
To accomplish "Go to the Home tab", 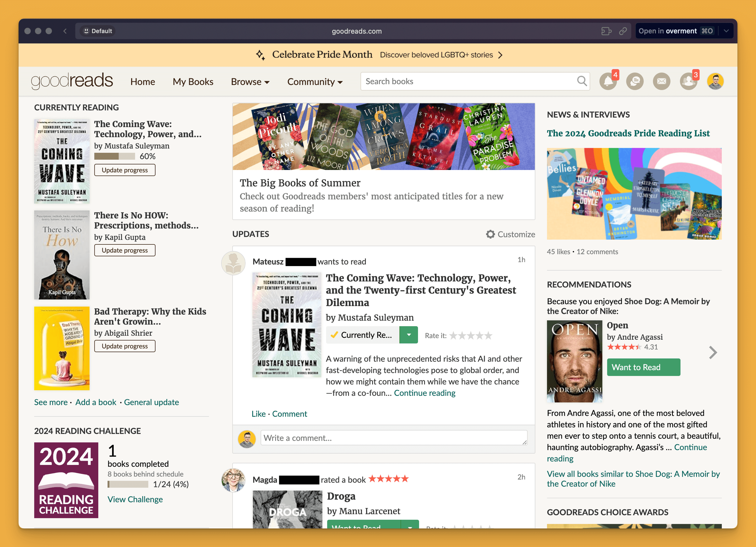I will click(x=143, y=81).
